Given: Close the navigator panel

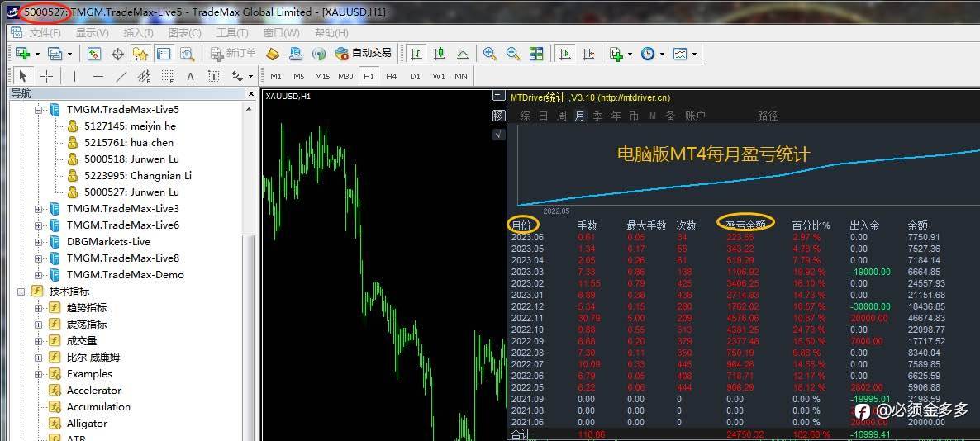Looking at the screenshot, I should click(251, 94).
